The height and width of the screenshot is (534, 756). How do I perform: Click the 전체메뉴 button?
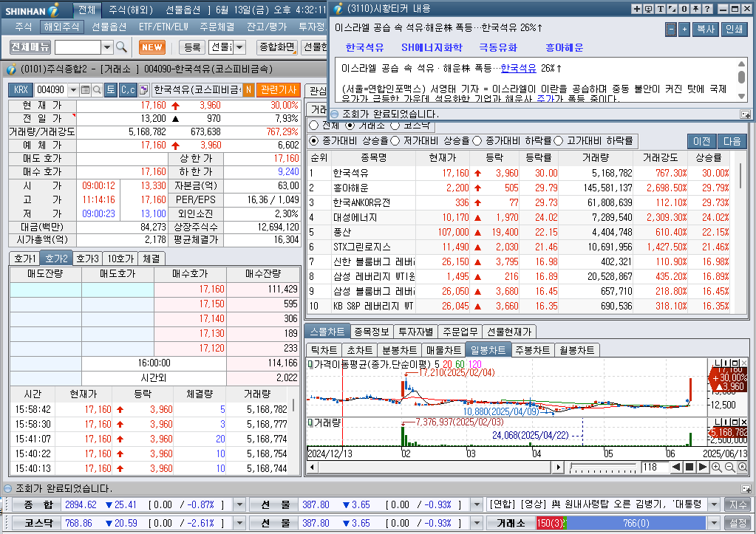coord(30,47)
